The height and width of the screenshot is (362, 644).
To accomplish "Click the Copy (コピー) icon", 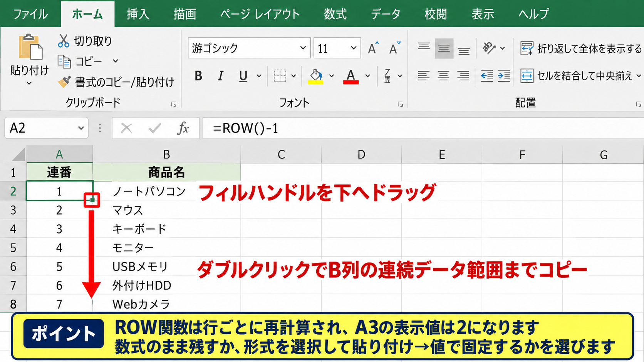I will pos(64,62).
